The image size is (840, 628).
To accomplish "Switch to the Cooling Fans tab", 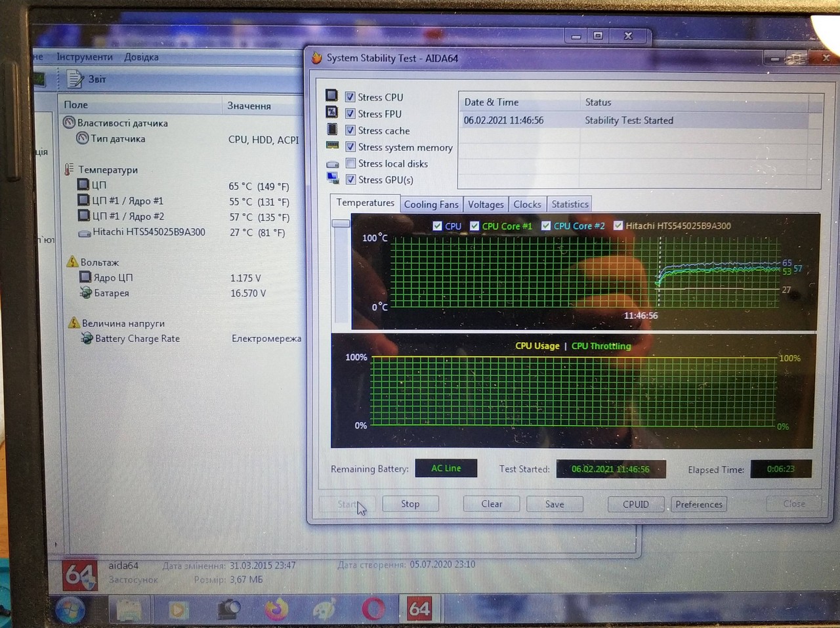I will coord(431,205).
